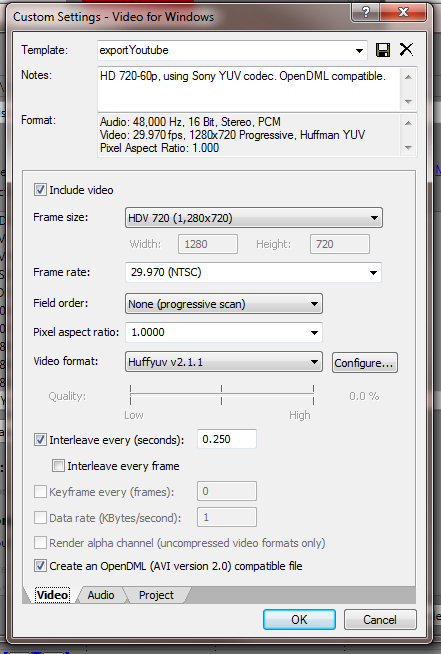This screenshot has width=441, height=654.
Task: Toggle Interleave every (seconds) checkbox
Action: tap(40, 440)
